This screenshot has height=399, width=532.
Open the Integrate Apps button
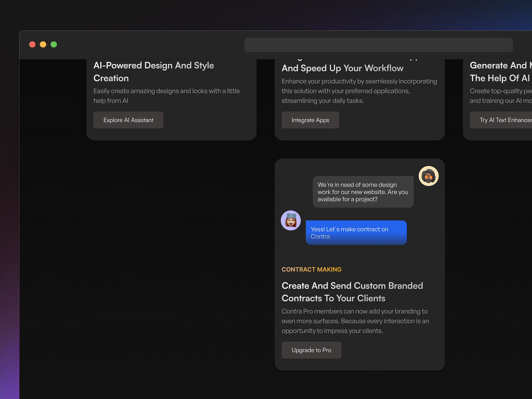pyautogui.click(x=310, y=120)
